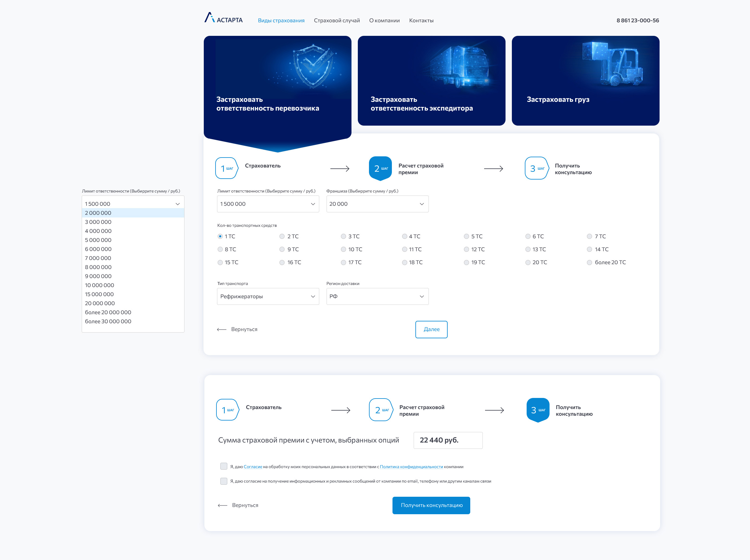
Task: Click Получить консультацию label in upper stepper
Action: [x=573, y=169]
